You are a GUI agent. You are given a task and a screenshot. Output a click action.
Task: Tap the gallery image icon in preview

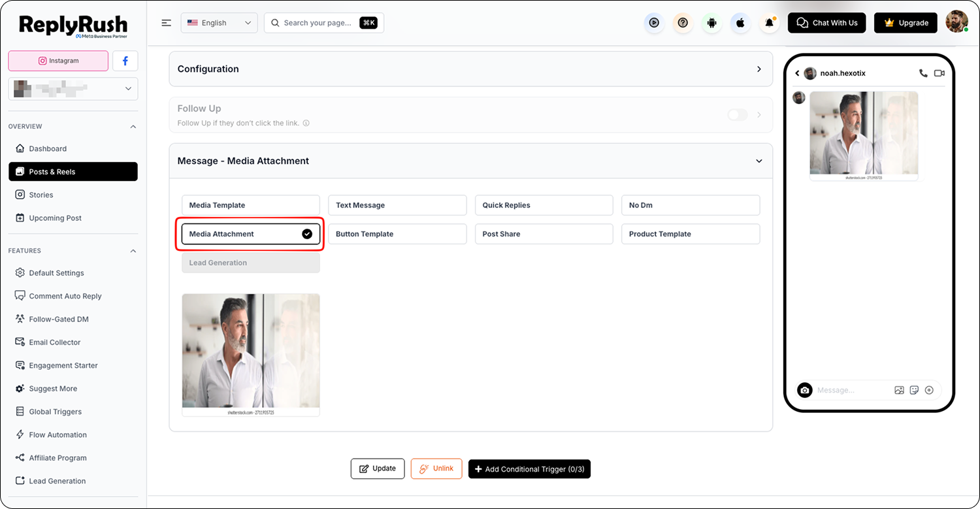pos(899,390)
